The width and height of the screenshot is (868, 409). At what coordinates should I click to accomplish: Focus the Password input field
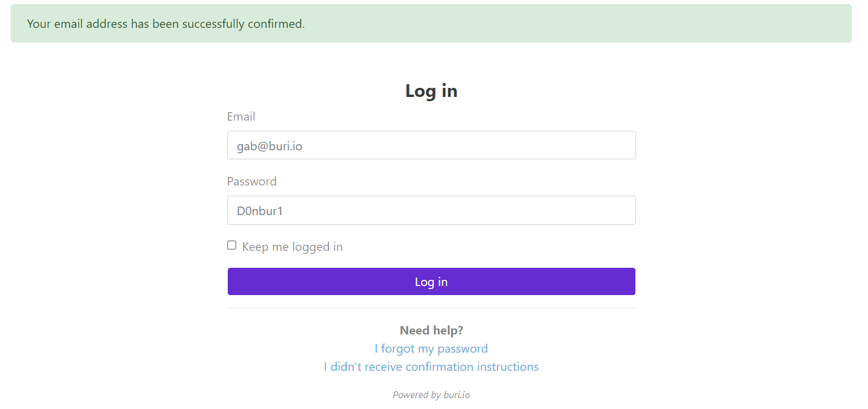coord(431,210)
